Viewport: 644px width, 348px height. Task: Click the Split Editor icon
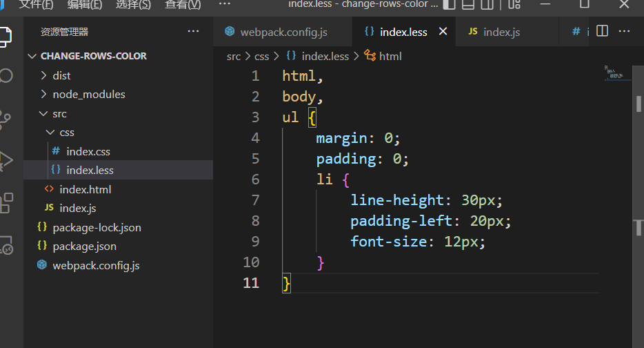(x=602, y=31)
